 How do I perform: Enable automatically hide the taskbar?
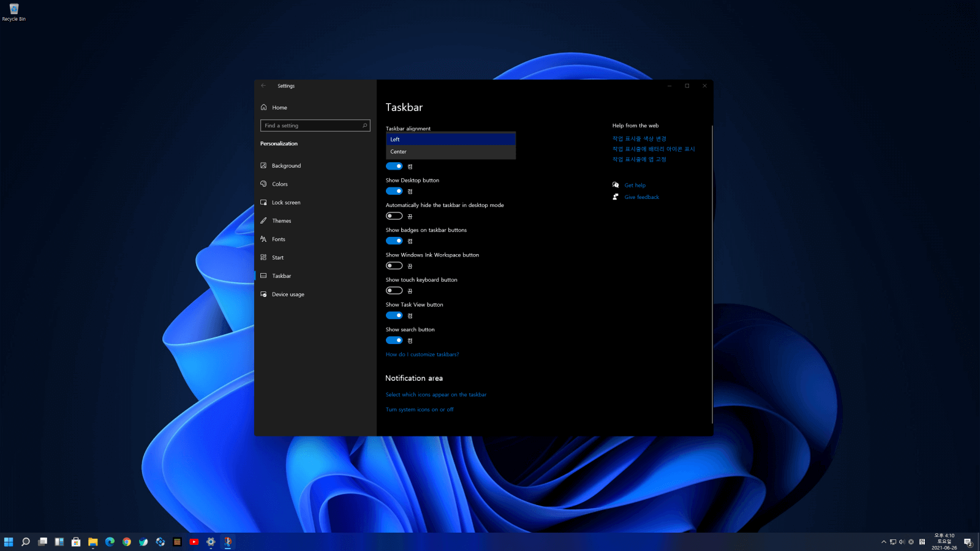tap(394, 216)
